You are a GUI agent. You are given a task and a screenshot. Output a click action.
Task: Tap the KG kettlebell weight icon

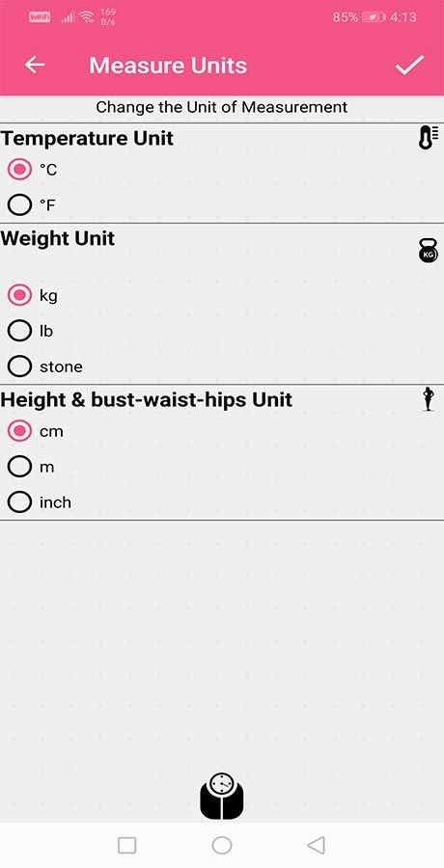[429, 251]
